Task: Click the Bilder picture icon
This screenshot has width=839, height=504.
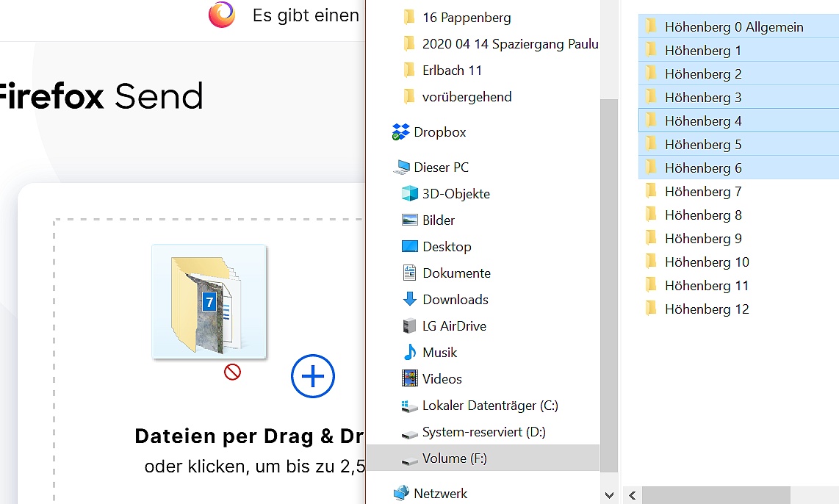Action: (410, 220)
